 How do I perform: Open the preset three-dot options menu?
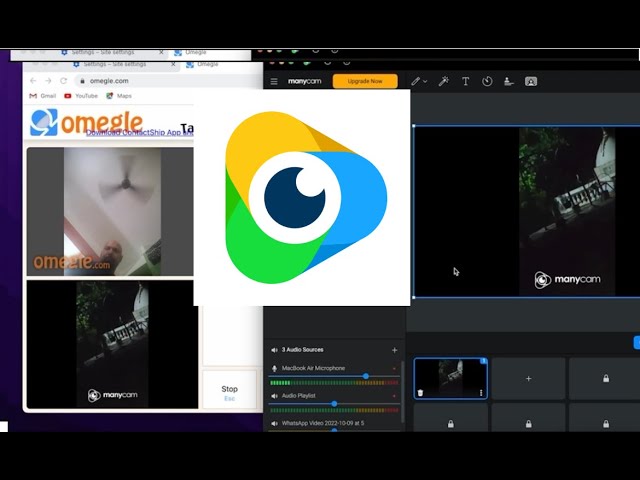pyautogui.click(x=481, y=393)
